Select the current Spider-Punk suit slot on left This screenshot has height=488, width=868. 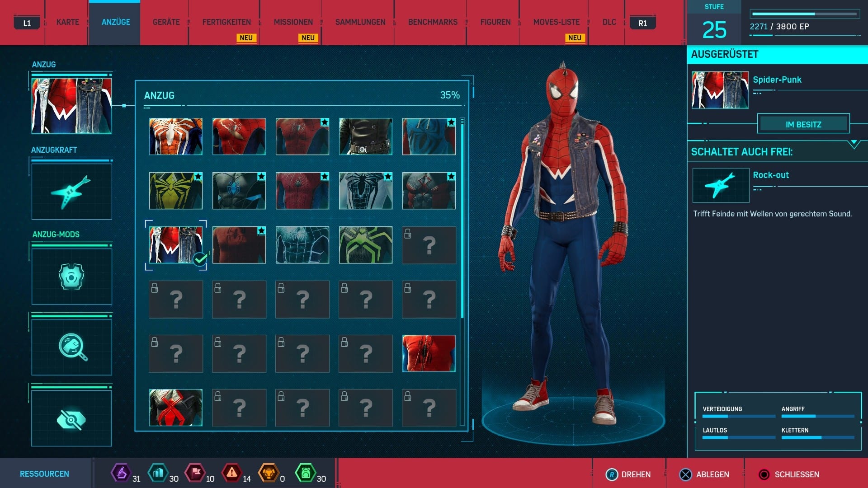[x=71, y=106]
